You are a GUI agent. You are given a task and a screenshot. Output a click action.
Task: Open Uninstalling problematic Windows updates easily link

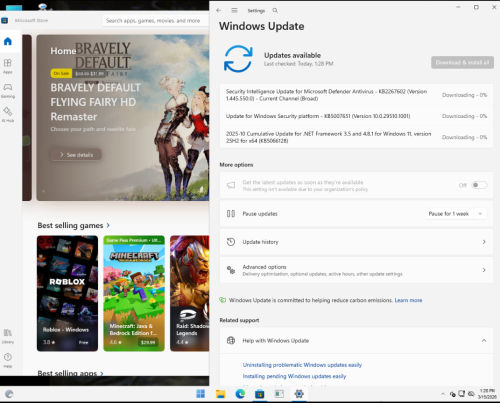(x=302, y=365)
